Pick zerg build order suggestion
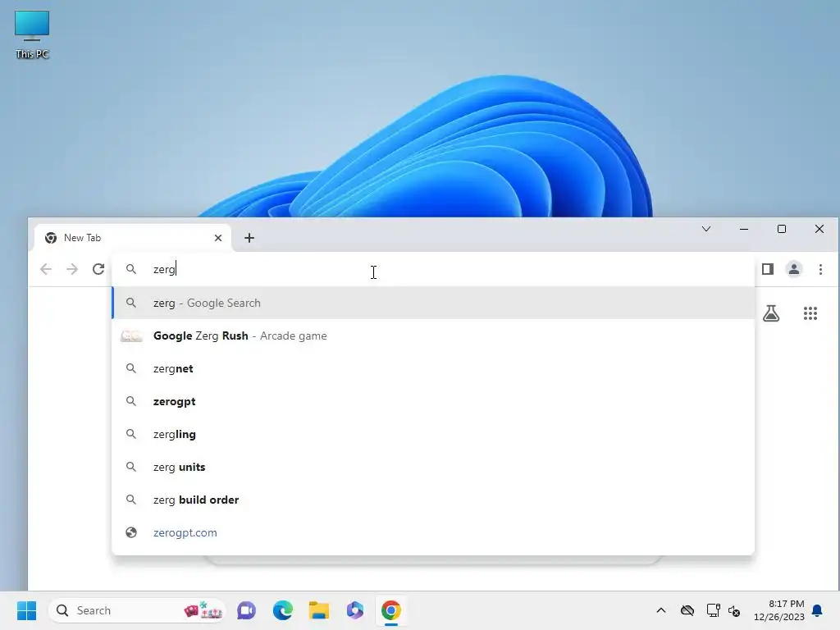This screenshot has width=840, height=630. click(433, 500)
